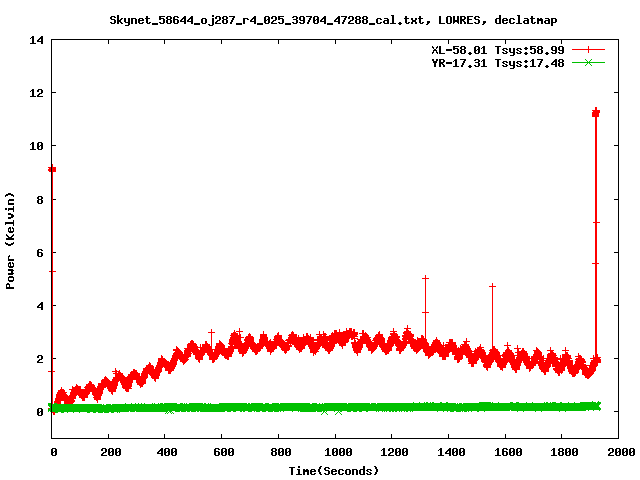Click the plot title Skynet_58644_oj287 cal.txt

333,20
